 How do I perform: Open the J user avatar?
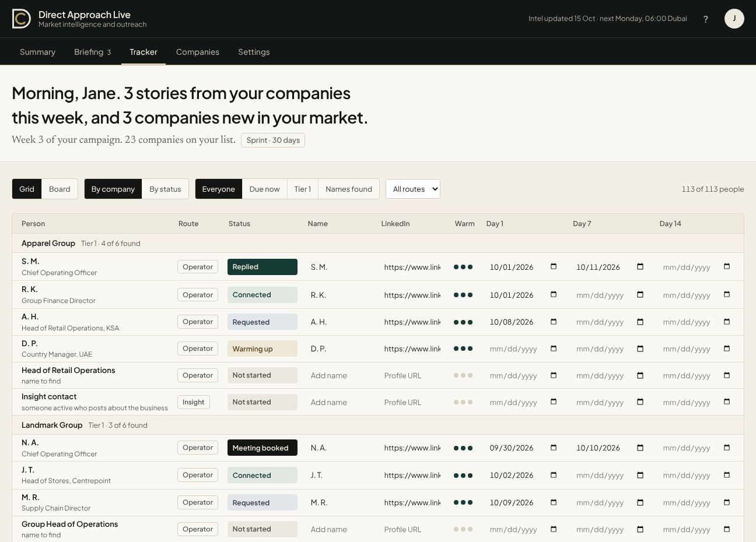(x=734, y=19)
